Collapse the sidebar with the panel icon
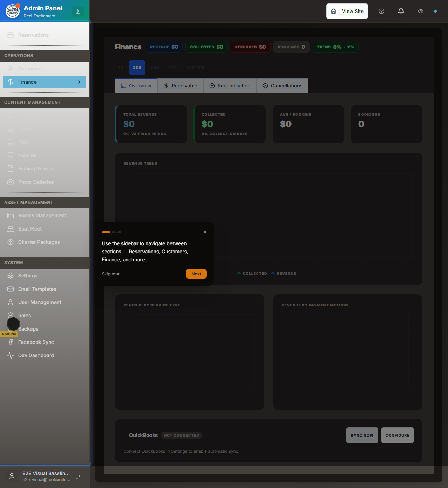 [x=78, y=11]
